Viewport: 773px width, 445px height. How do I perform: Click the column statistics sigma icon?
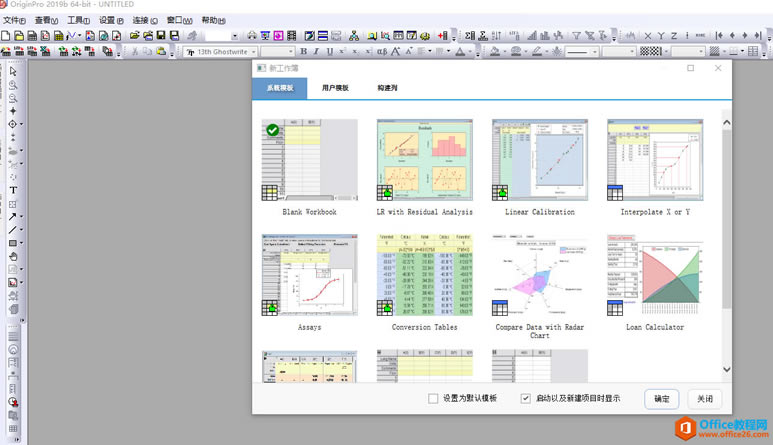tap(469, 35)
